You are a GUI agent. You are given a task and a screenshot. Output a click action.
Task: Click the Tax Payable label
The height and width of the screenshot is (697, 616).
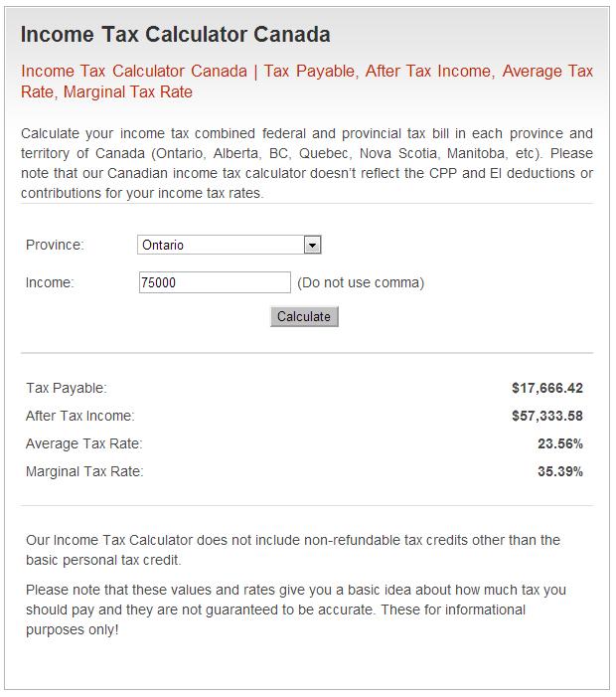click(x=66, y=388)
